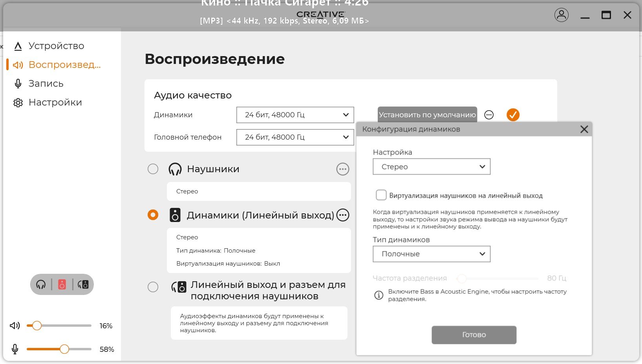The height and width of the screenshot is (364, 642).
Task: Select the Наушники output radio button
Action: tap(153, 169)
